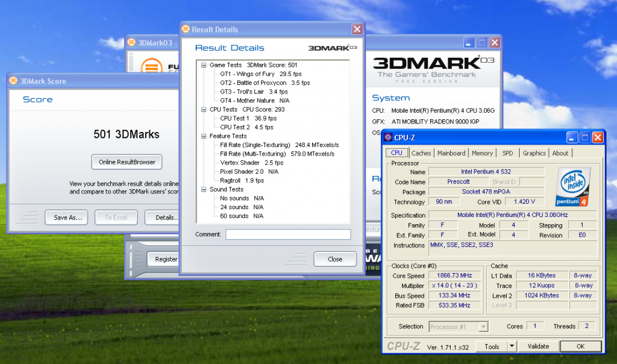Click the 3DMark Score title bar icon

pyautogui.click(x=13, y=80)
